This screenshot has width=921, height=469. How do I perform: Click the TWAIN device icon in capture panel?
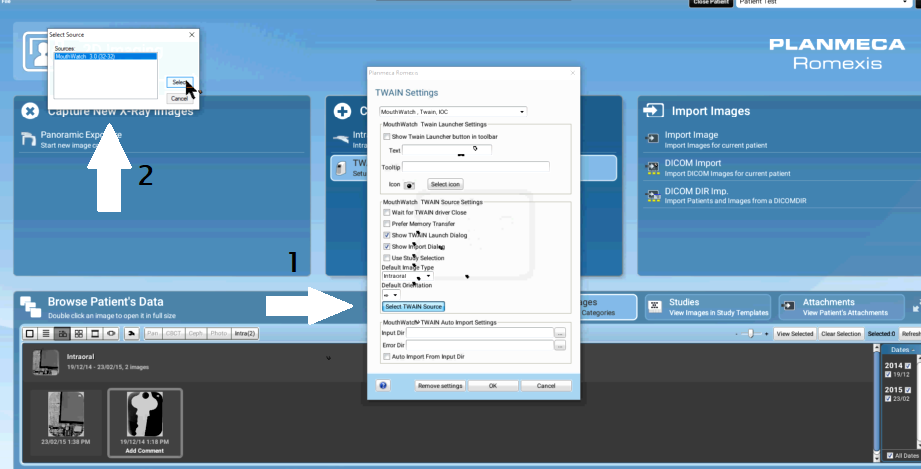coord(341,168)
